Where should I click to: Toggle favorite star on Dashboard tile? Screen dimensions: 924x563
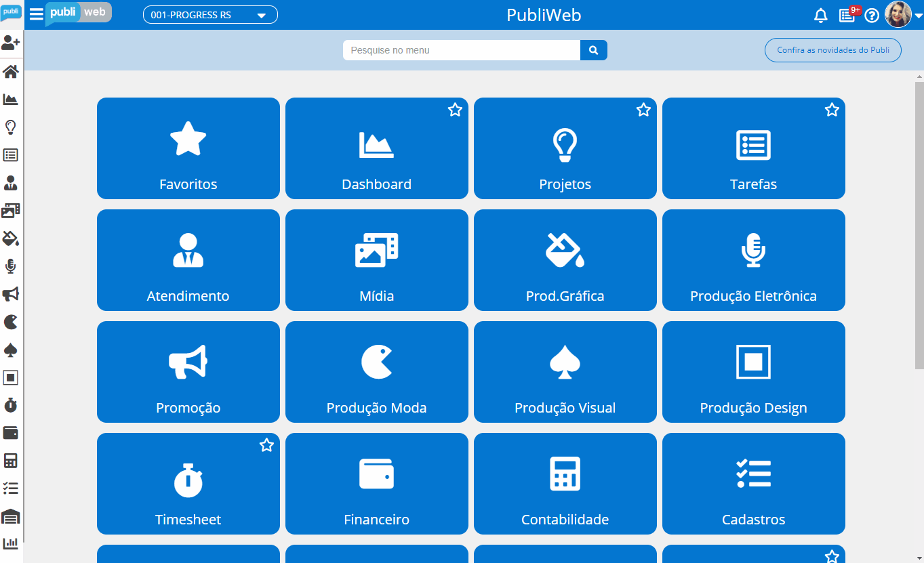455,110
